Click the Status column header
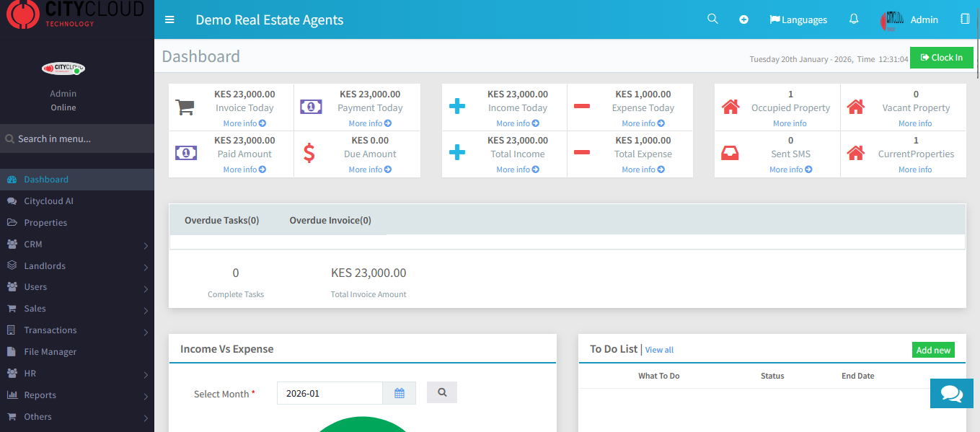980x432 pixels. (772, 376)
